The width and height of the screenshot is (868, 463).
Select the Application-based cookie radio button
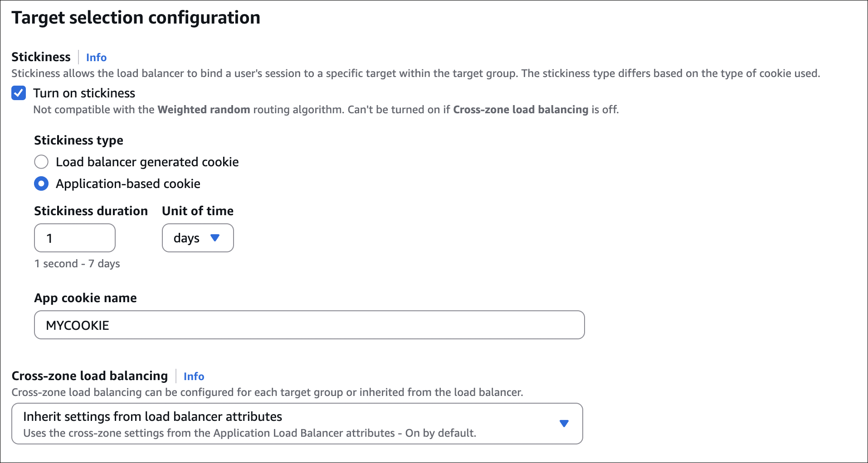coord(41,183)
